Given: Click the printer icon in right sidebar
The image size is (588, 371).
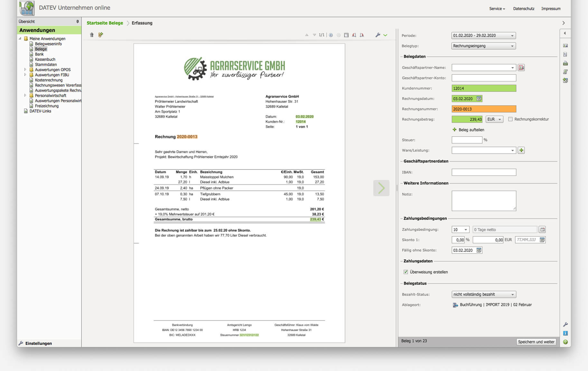Looking at the screenshot, I should click(565, 63).
